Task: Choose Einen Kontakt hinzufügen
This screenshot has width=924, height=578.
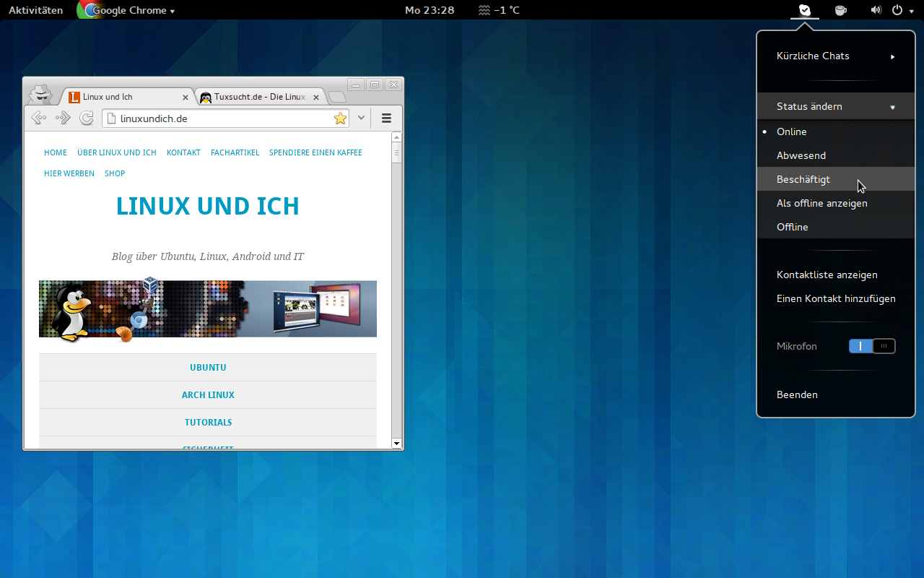Action: tap(836, 298)
